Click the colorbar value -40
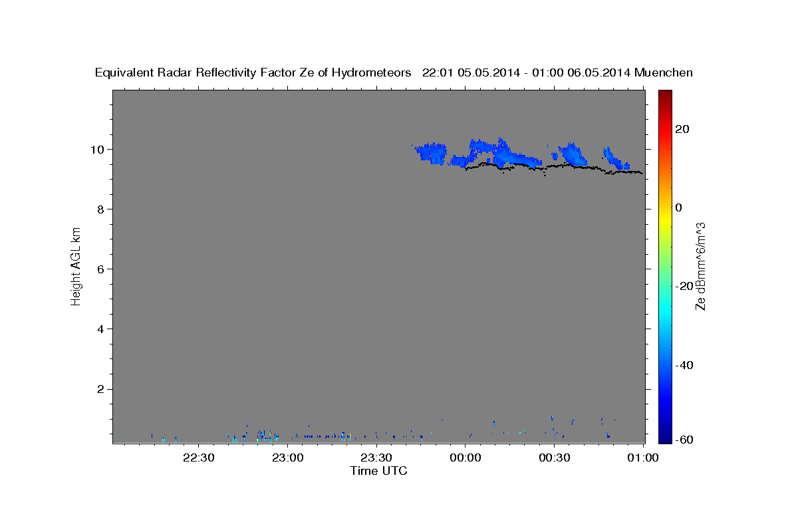The height and width of the screenshot is (532, 798). [684, 364]
